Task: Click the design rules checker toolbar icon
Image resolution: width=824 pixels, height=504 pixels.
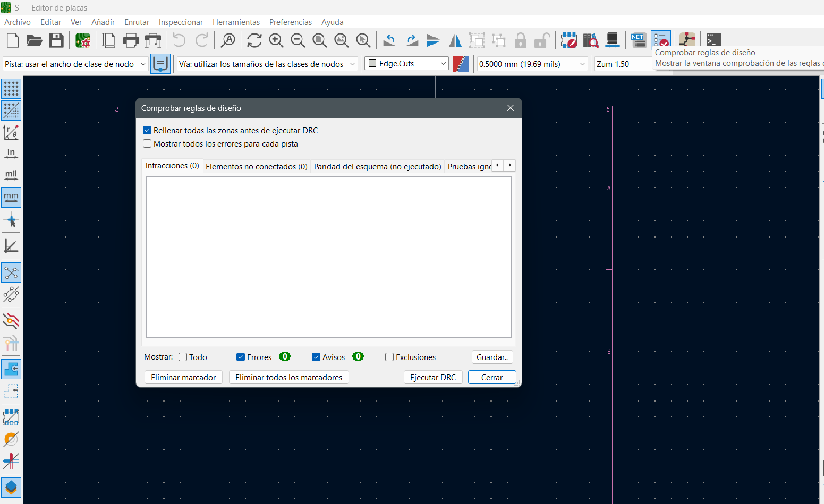Action: tap(661, 40)
